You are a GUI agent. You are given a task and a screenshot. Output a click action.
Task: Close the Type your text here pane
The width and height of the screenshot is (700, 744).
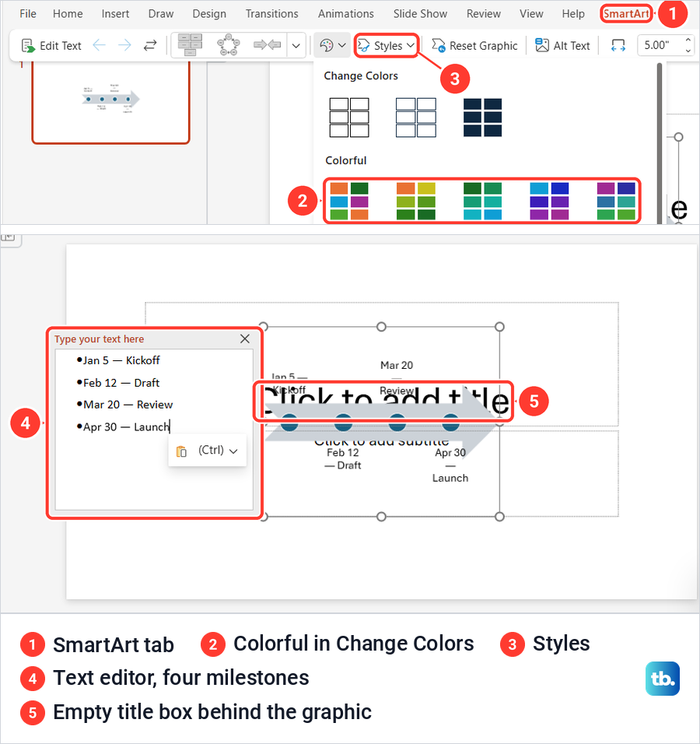point(245,339)
